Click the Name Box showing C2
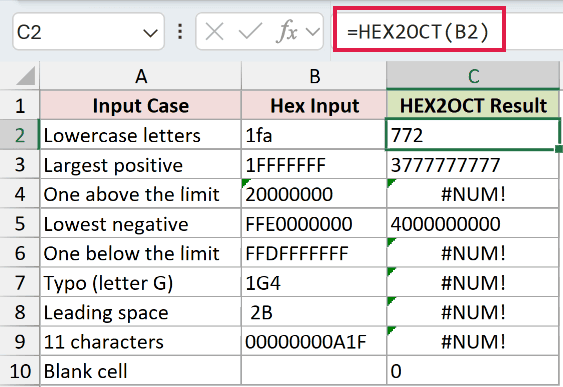This screenshot has width=563, height=387. point(88,32)
